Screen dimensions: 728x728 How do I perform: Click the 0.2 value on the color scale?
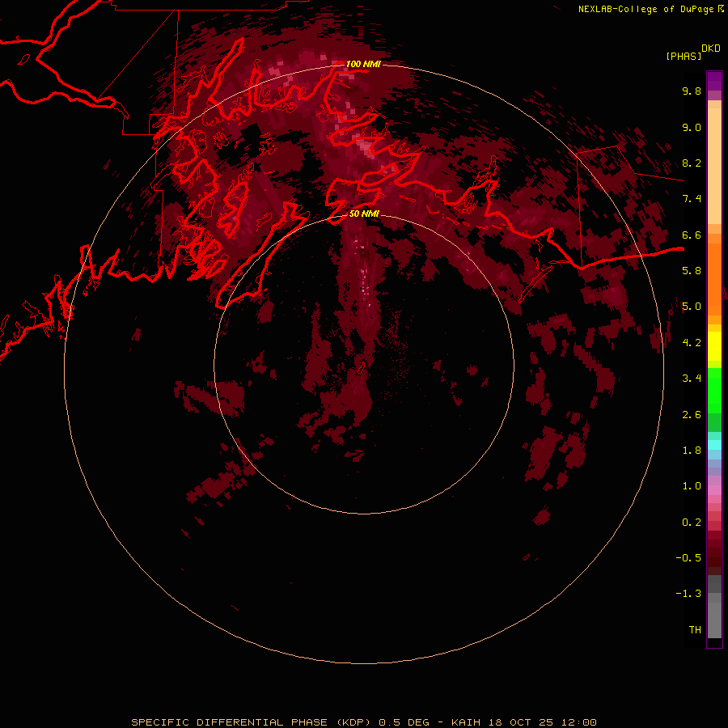coord(692,523)
